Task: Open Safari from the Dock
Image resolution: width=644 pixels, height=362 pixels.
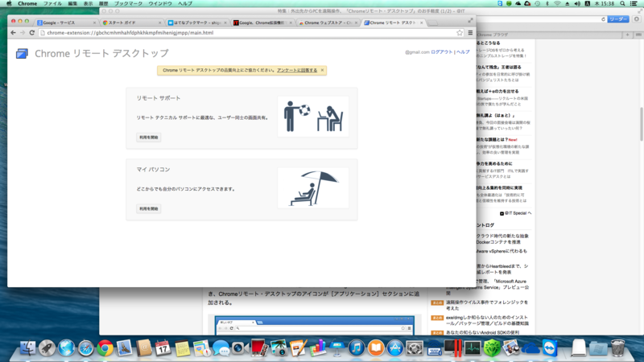Action: coord(85,348)
